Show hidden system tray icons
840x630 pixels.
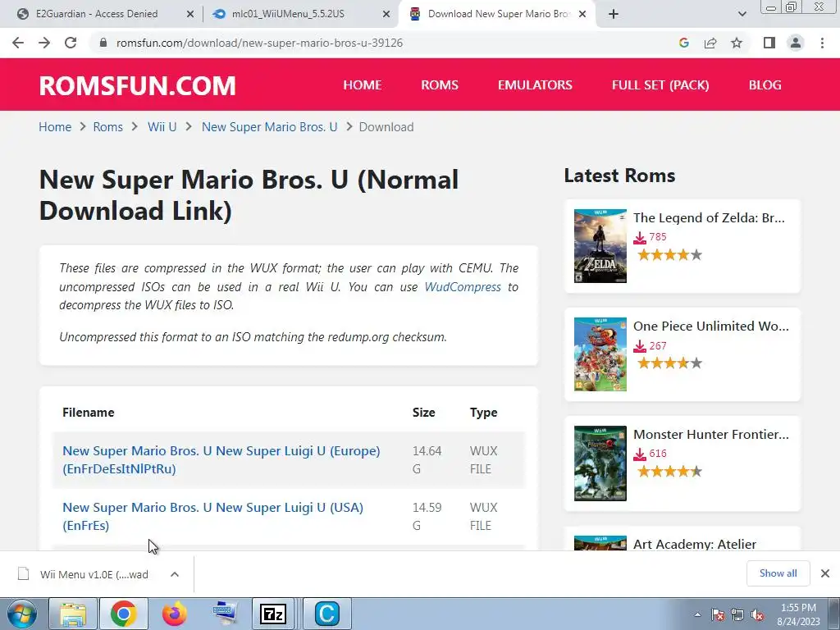(697, 614)
